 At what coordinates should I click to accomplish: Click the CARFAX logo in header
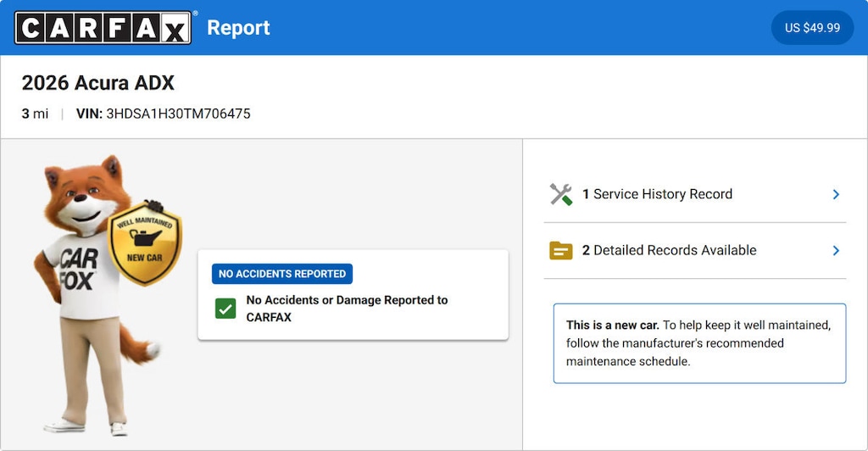tap(103, 28)
